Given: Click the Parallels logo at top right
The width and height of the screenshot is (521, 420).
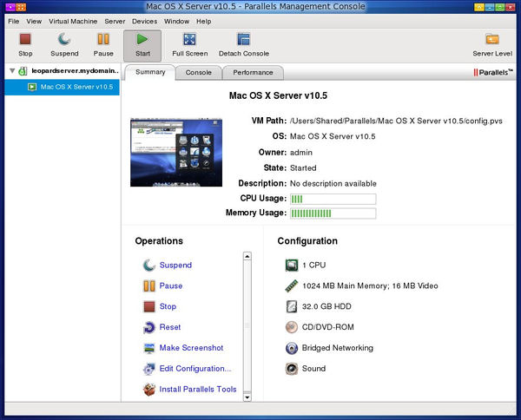Looking at the screenshot, I should 493,72.
